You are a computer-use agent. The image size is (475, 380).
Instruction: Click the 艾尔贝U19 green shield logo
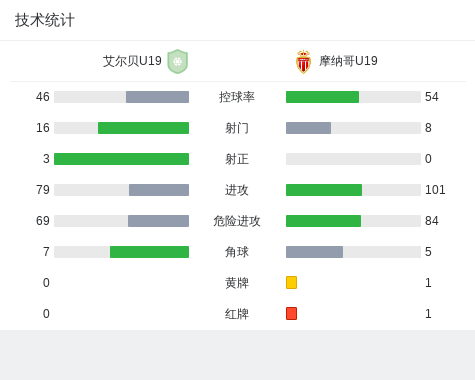[178, 61]
